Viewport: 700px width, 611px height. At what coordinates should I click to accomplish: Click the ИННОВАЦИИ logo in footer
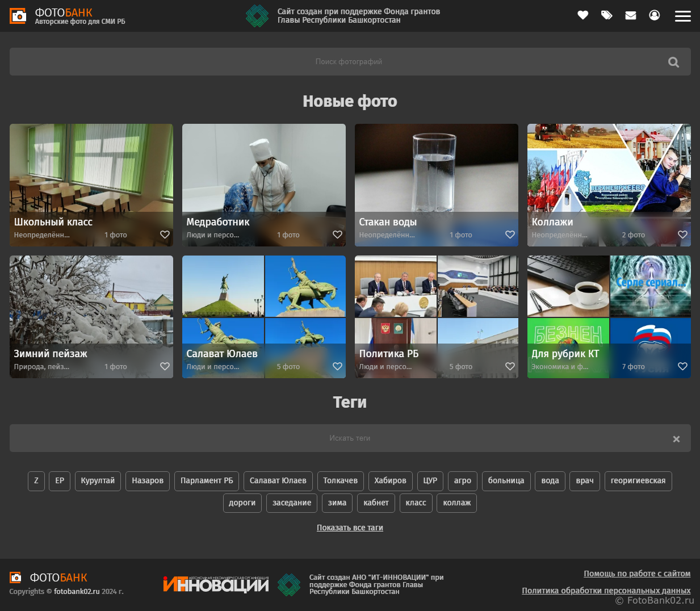pos(216,584)
